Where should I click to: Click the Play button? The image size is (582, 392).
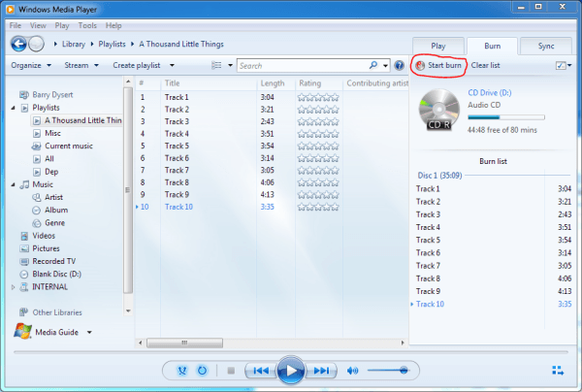point(291,370)
